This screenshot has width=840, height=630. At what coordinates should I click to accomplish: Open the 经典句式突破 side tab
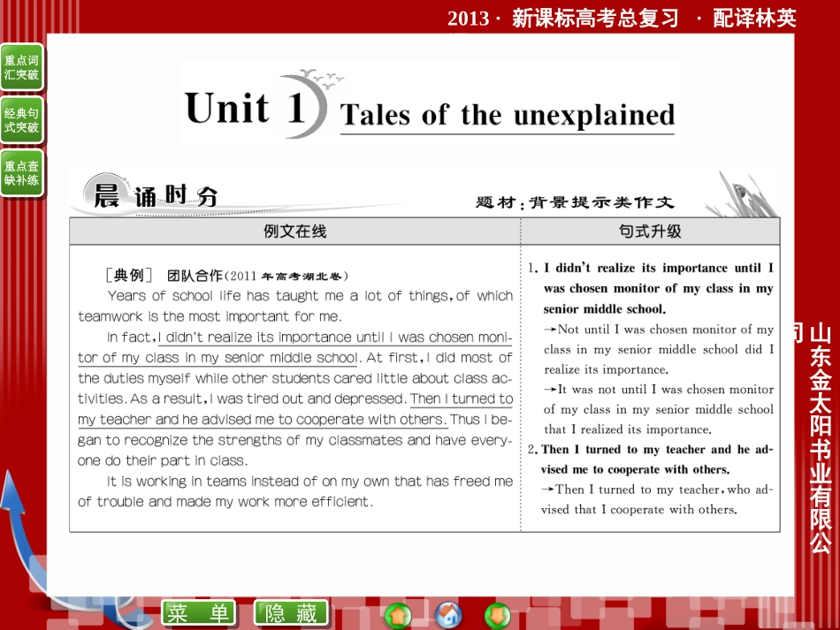pyautogui.click(x=21, y=120)
